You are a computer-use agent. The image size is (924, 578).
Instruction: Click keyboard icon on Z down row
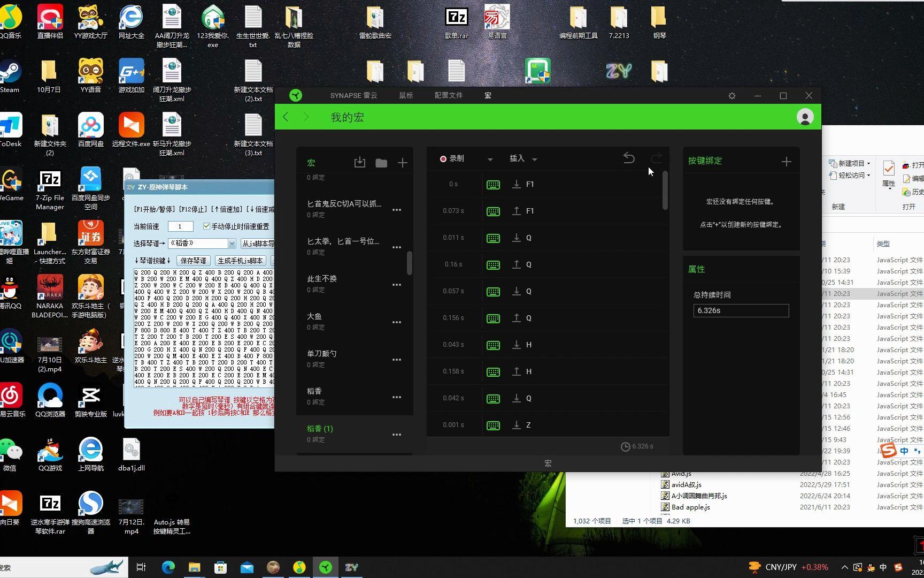coord(493,425)
